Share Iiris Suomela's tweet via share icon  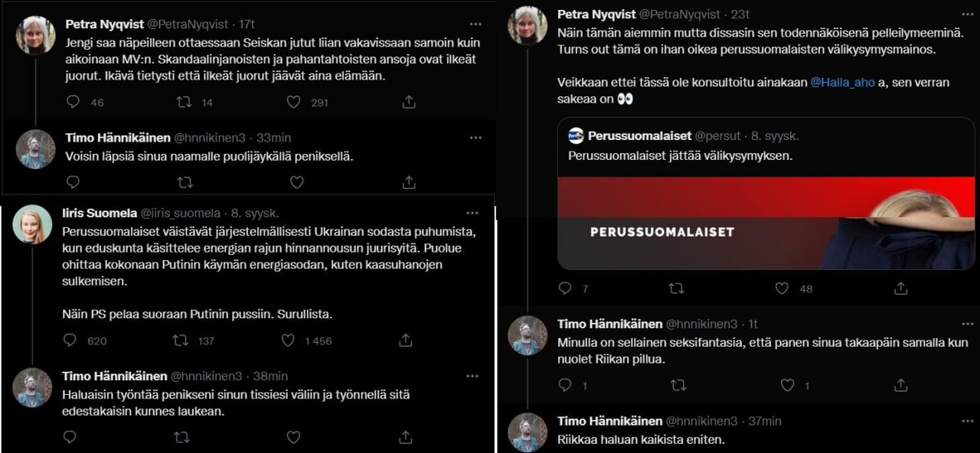click(x=406, y=341)
